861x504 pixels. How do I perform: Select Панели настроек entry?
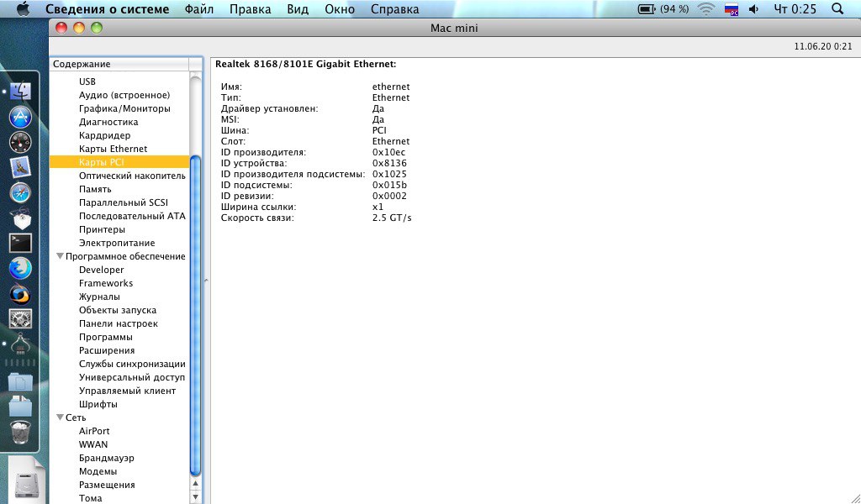point(118,323)
